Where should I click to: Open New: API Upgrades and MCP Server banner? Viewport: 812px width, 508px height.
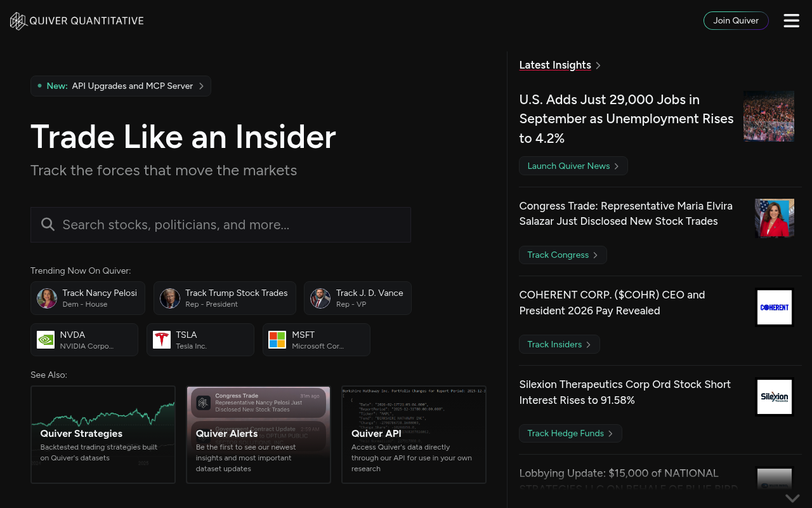point(121,86)
